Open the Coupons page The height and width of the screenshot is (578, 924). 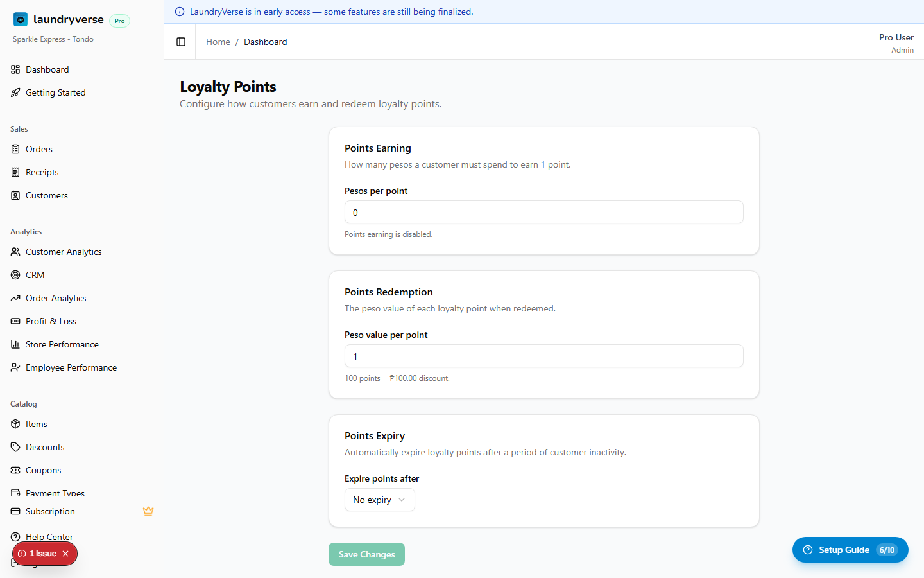click(x=81, y=470)
